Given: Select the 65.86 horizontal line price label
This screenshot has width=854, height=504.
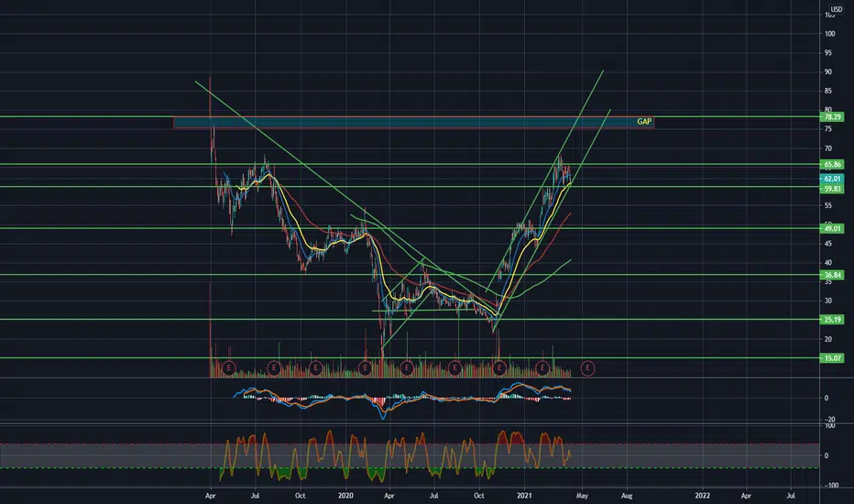Looking at the screenshot, I should pos(832,165).
